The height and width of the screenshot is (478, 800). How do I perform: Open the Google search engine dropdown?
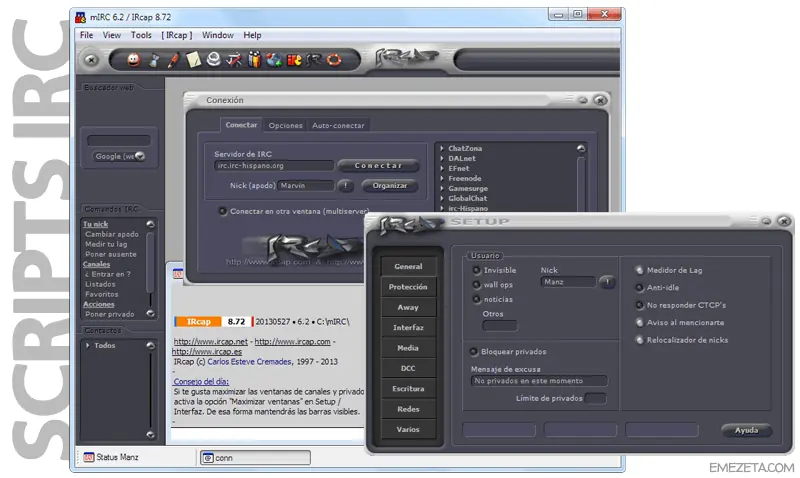(x=139, y=156)
